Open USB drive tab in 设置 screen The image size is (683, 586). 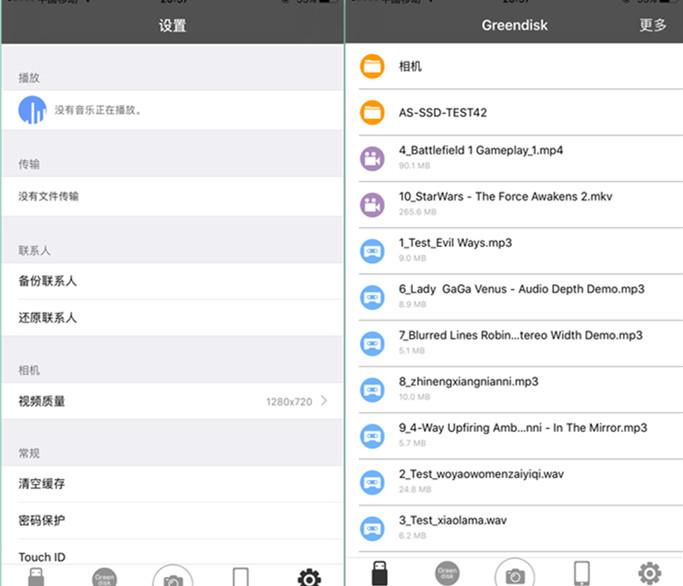[x=36, y=577]
